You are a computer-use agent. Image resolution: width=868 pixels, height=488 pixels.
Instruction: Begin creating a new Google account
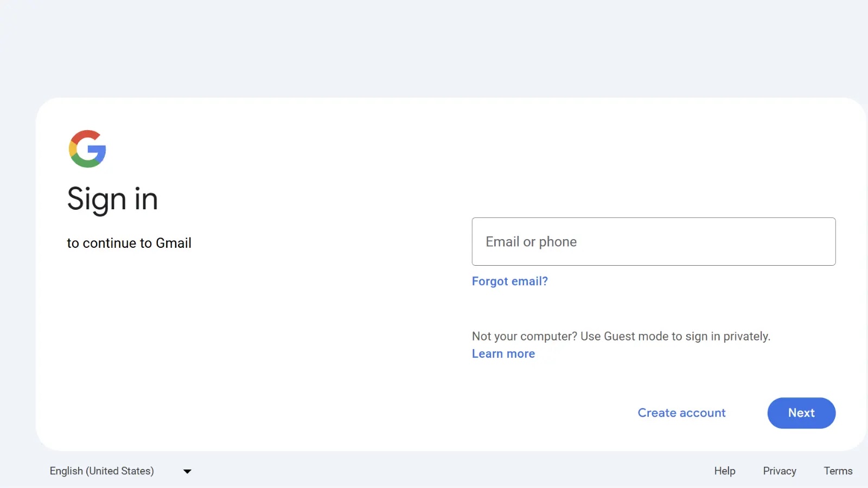coord(681,413)
